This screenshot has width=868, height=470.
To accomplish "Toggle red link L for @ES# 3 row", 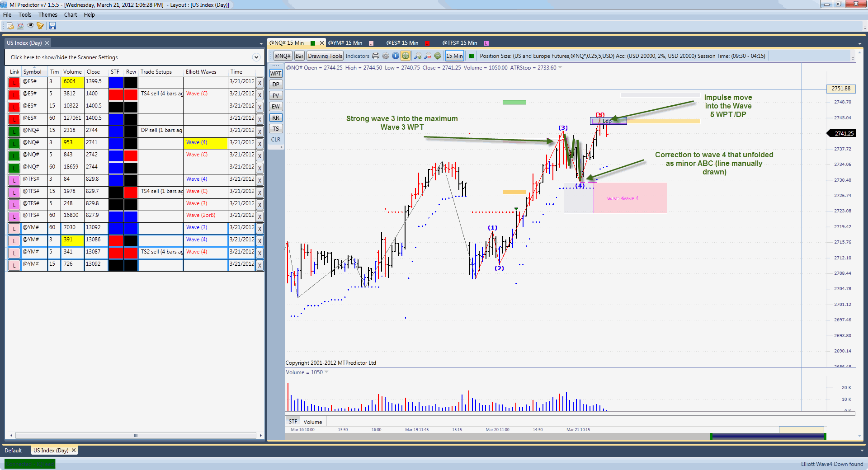I will coord(14,83).
